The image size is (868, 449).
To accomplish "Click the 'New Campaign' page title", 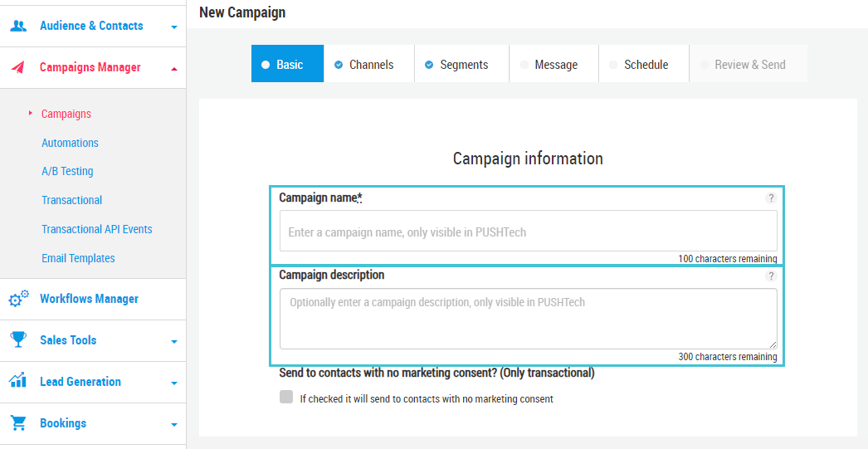I will [242, 12].
